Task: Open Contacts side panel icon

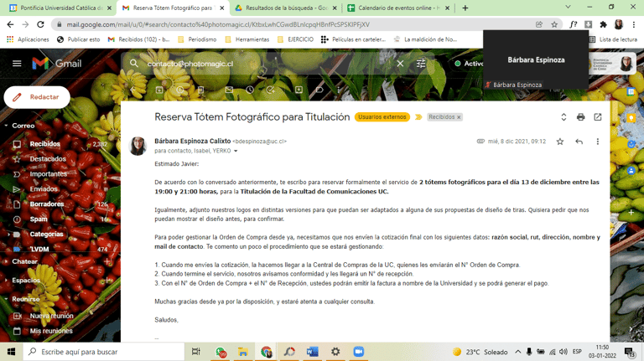Action: coord(631,170)
